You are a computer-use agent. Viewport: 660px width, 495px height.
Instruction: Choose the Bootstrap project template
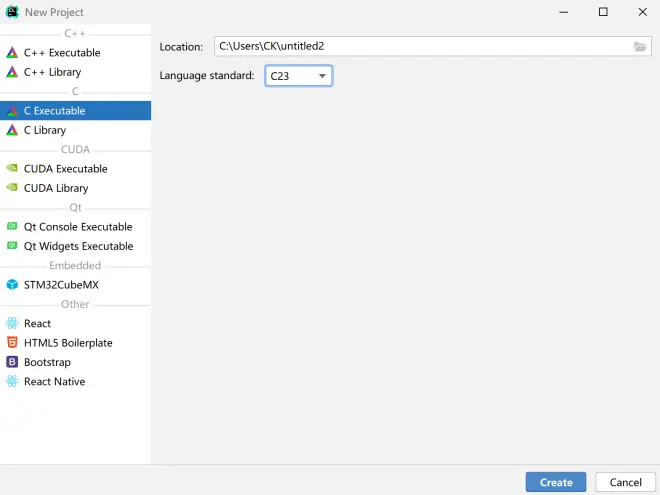75,362
